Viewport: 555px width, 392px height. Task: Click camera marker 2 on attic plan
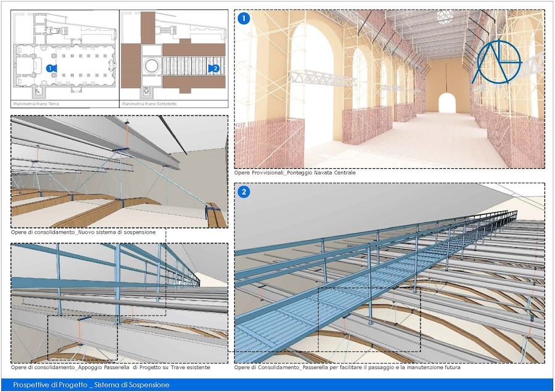coord(214,68)
